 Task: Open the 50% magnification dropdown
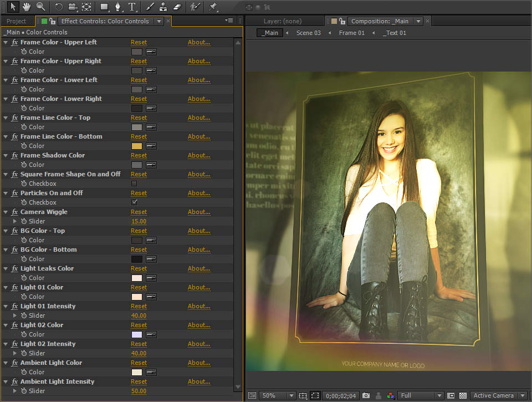(278, 395)
